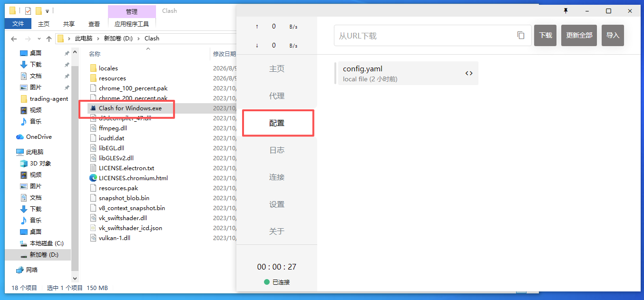Click the 管理 contextual tab
The image size is (644, 300).
pyautogui.click(x=132, y=11)
